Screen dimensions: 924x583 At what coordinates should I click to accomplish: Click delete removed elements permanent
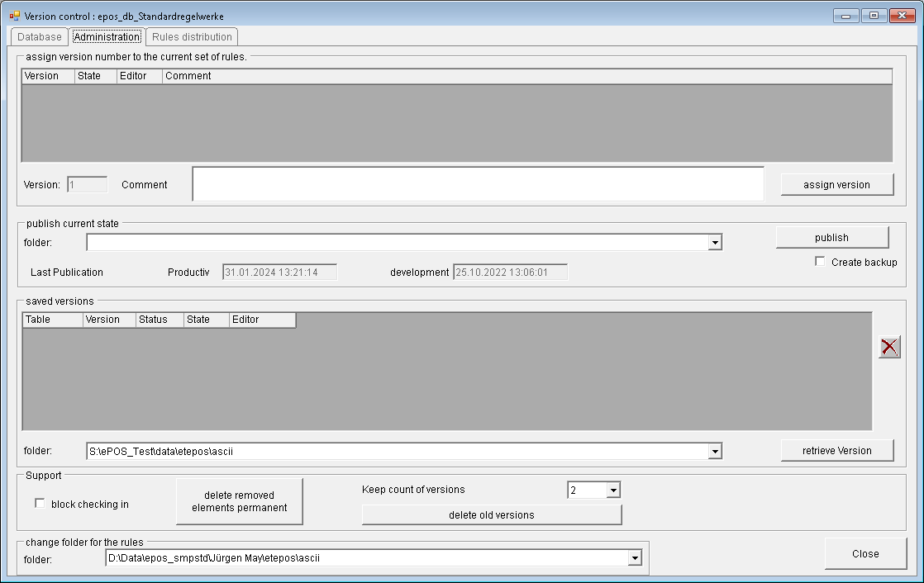pos(239,501)
